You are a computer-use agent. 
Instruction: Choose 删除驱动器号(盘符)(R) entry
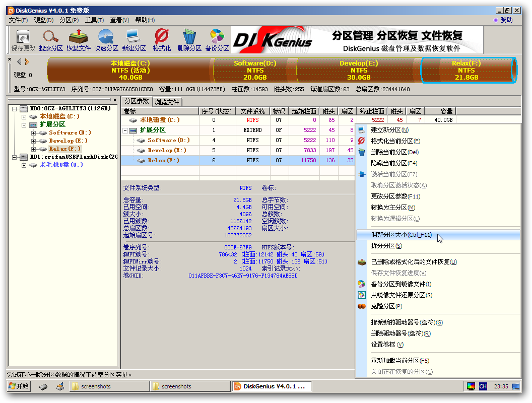438,333
